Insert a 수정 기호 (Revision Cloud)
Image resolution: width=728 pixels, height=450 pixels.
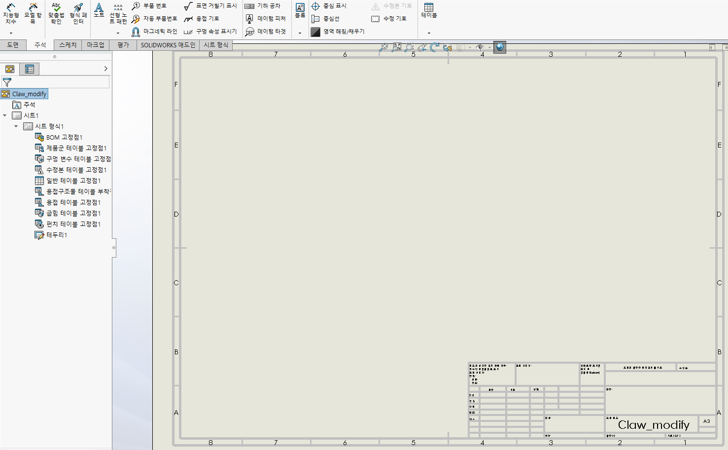[389, 19]
